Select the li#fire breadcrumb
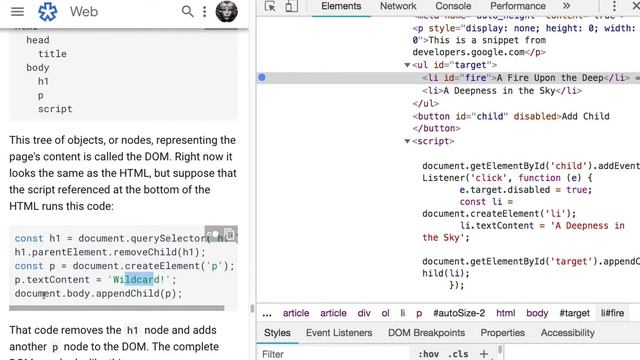640x360 pixels. coord(612,313)
